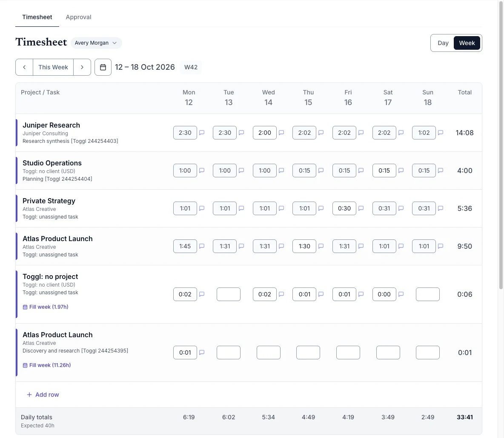Switch to Week view
Image resolution: width=504 pixels, height=438 pixels.
467,43
